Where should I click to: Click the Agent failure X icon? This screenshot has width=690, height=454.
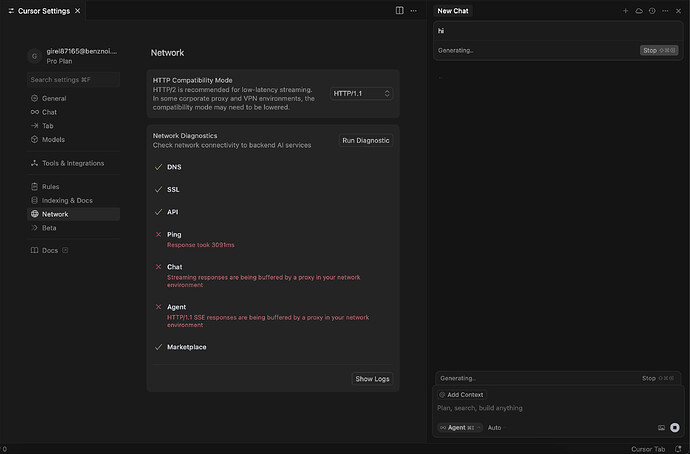(x=158, y=307)
